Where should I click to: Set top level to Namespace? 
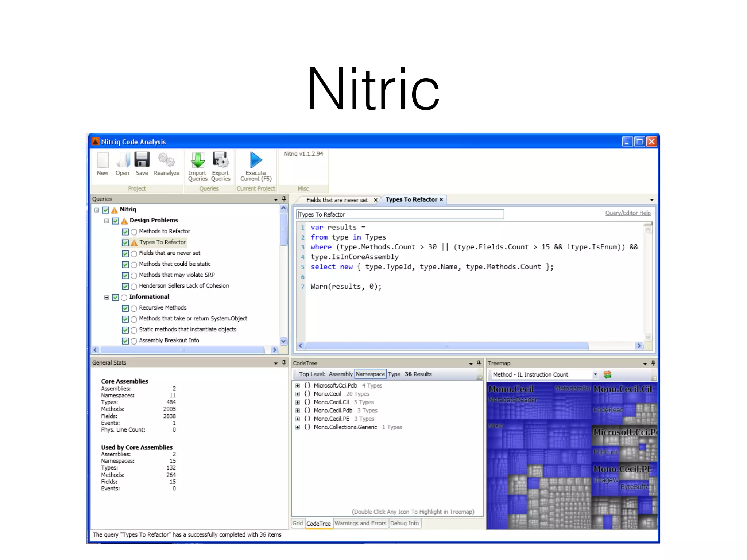coord(370,374)
